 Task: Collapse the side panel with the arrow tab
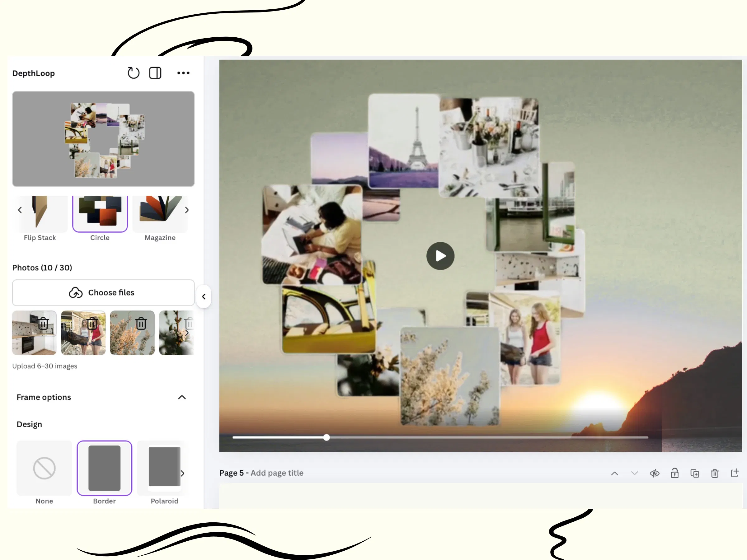[x=204, y=296]
